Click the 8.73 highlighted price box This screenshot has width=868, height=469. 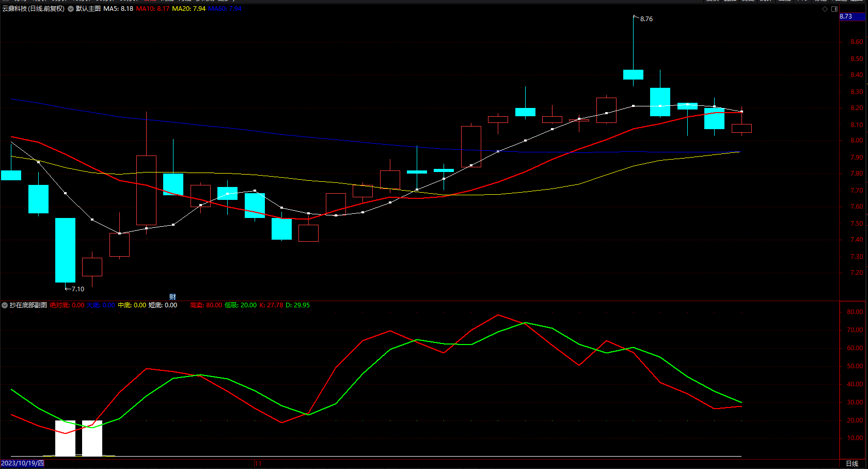click(852, 17)
